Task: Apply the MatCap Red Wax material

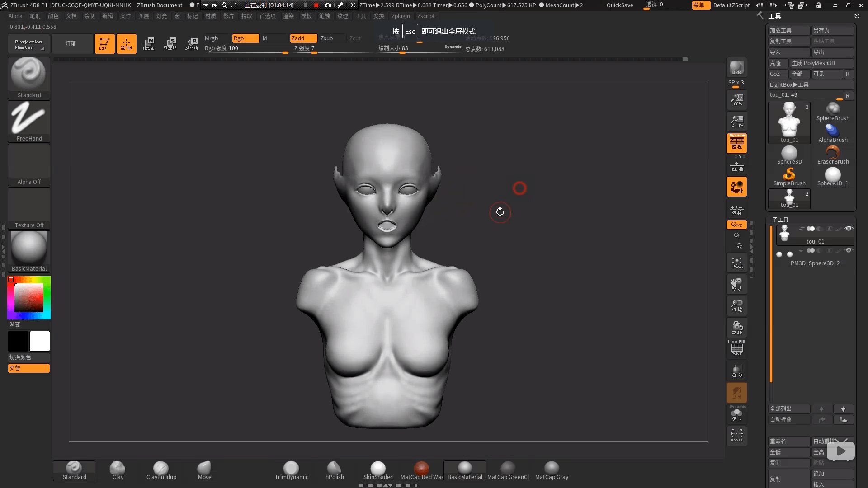Action: tap(421, 471)
